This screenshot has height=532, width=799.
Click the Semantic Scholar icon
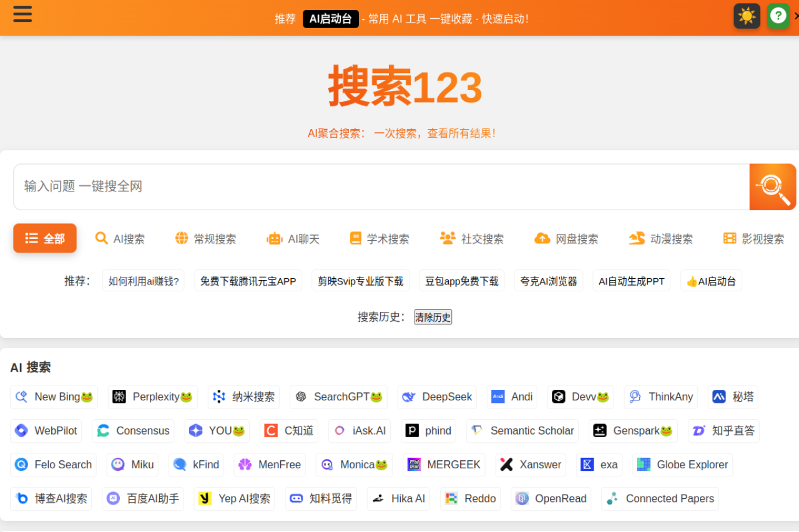tap(478, 430)
